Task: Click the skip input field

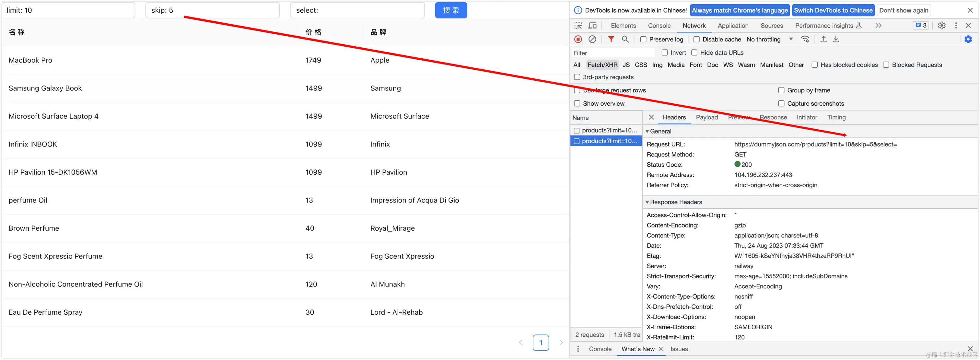Action: coord(213,10)
